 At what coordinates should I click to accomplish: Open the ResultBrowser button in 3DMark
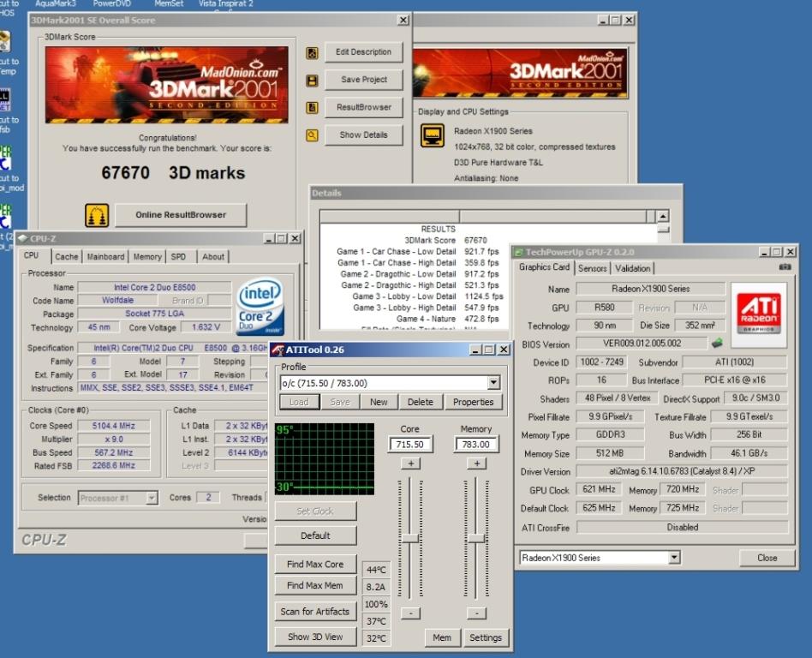(363, 107)
